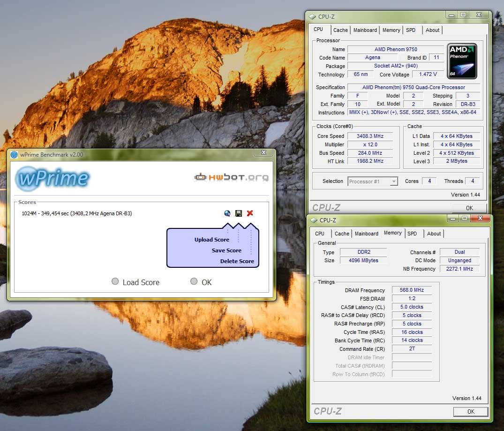Image resolution: width=504 pixels, height=431 pixels.
Task: Click the red X delete score icon
Action: point(250,213)
